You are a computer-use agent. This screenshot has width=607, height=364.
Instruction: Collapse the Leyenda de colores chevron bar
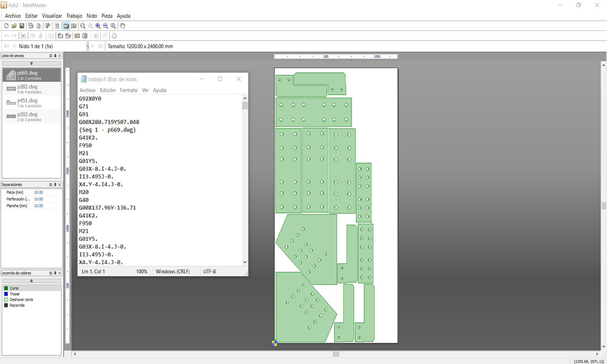pyautogui.click(x=32, y=281)
